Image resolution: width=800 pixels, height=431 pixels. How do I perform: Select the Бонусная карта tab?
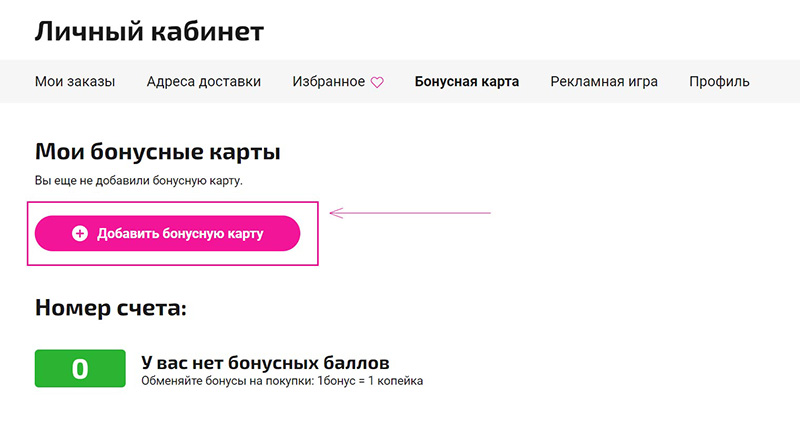[x=467, y=82]
